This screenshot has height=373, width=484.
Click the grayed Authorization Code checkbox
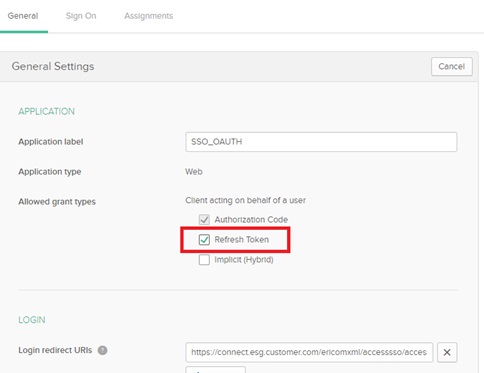coord(204,219)
